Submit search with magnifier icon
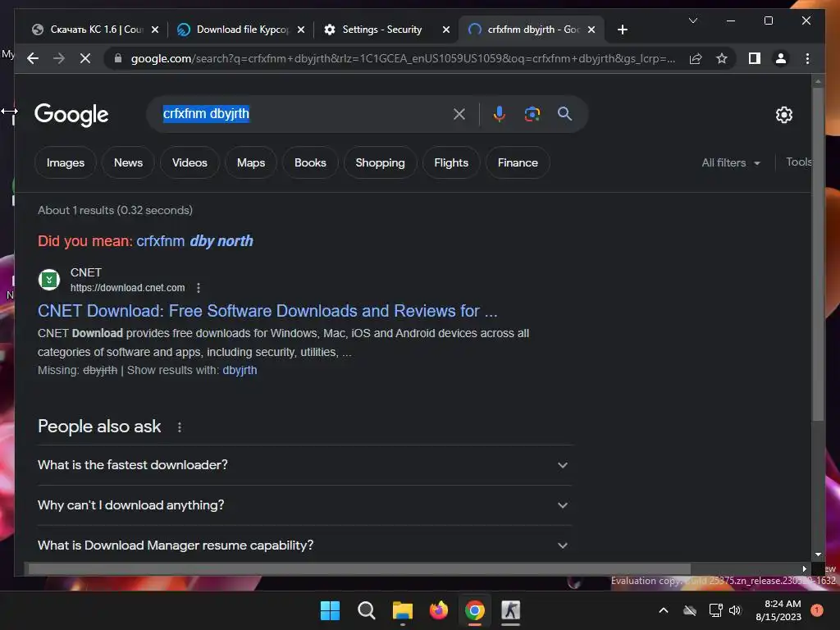840x630 pixels. coord(564,113)
